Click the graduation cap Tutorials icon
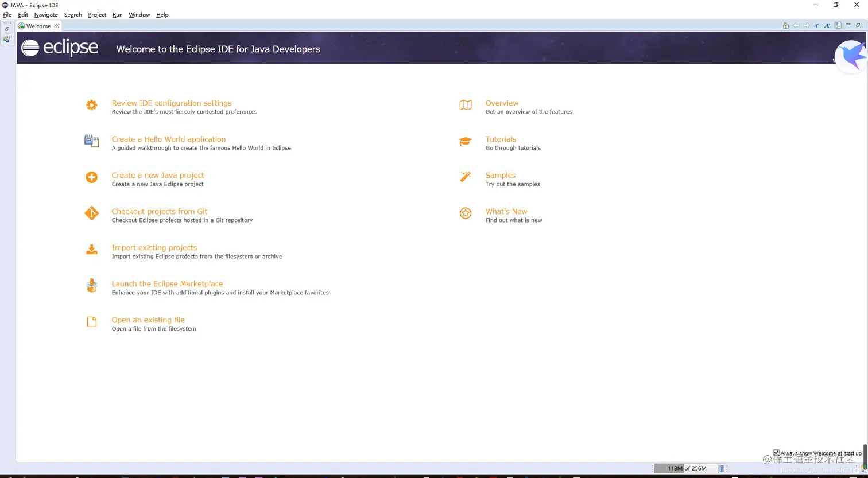 coord(466,141)
